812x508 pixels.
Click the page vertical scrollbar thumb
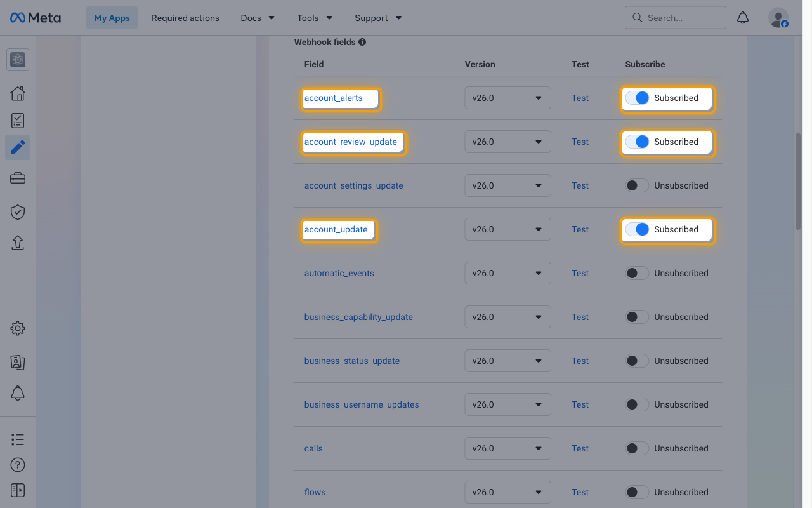tap(798, 182)
